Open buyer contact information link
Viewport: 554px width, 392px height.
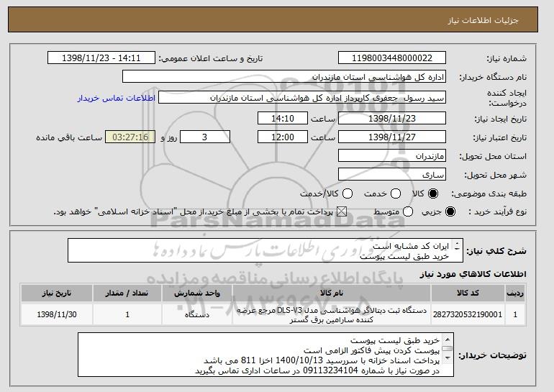tap(117, 98)
